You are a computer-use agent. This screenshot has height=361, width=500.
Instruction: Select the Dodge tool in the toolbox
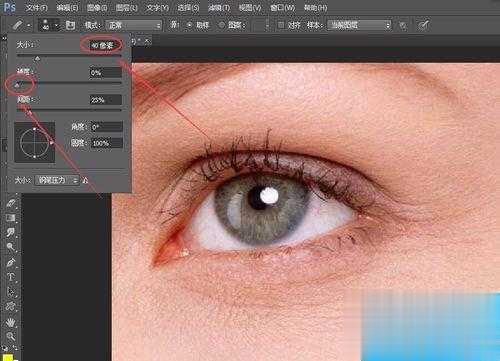click(x=10, y=247)
